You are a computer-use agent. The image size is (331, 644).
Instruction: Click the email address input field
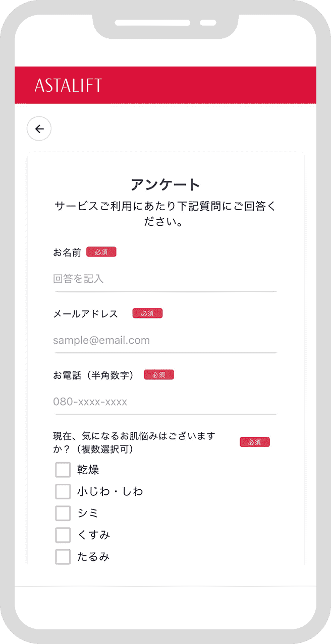(x=165, y=341)
